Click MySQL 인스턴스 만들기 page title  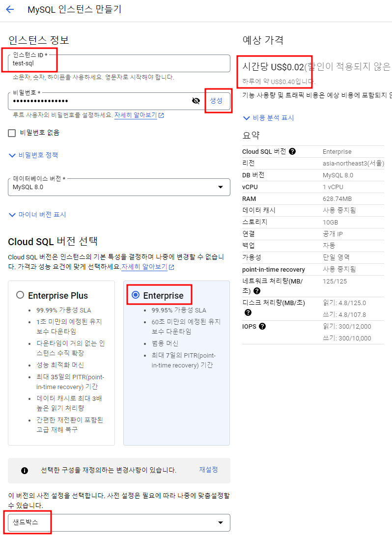tap(75, 9)
